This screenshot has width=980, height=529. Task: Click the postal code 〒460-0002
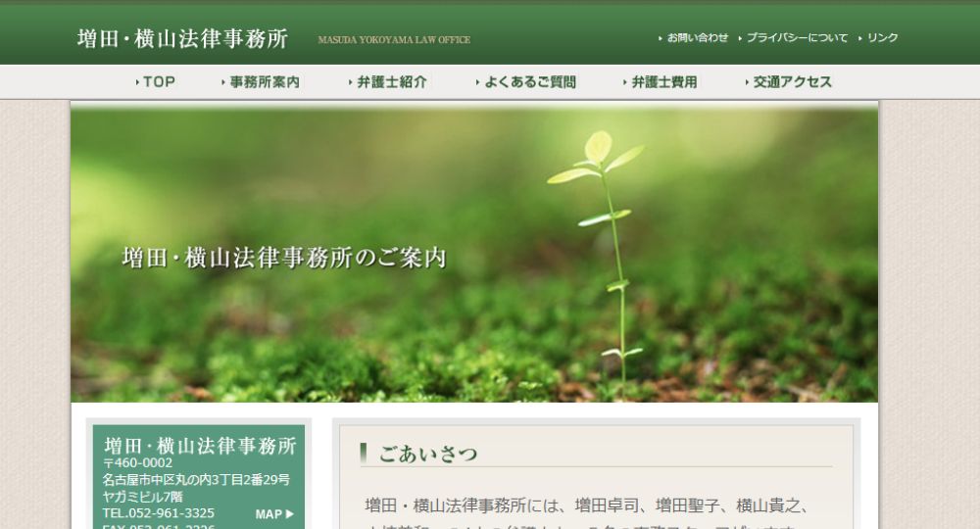[x=138, y=463]
